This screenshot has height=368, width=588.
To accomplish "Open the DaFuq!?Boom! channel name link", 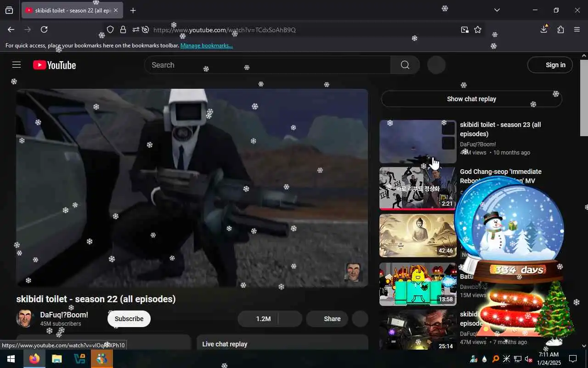I will coord(64,315).
